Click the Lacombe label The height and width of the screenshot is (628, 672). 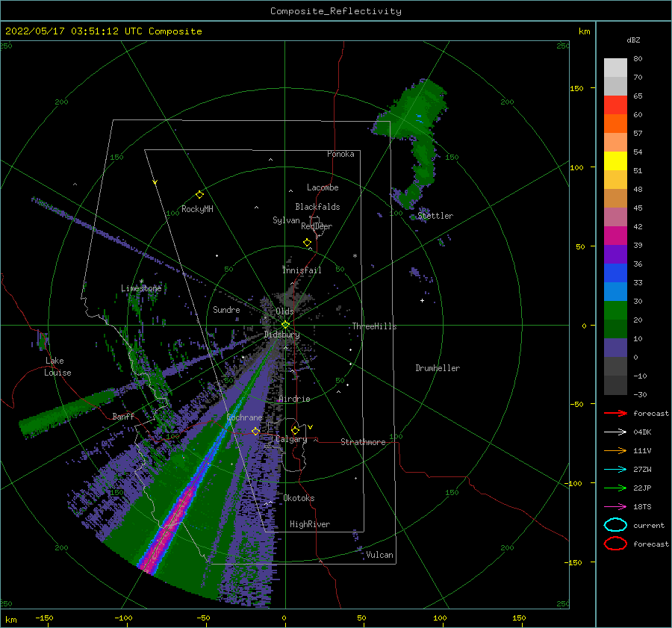click(x=323, y=187)
